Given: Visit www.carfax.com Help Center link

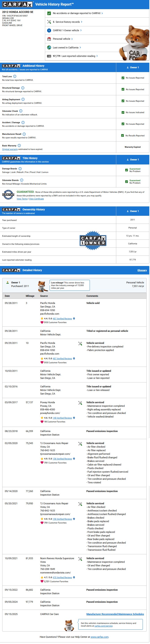Looking at the screenshot, I should [x=99, y=637].
